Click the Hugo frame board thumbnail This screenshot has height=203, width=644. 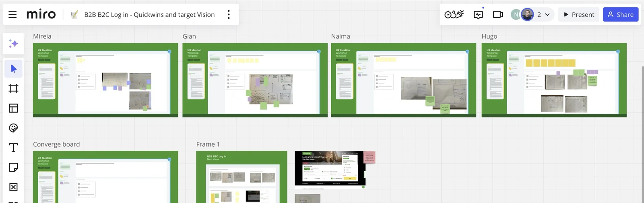pyautogui.click(x=554, y=80)
